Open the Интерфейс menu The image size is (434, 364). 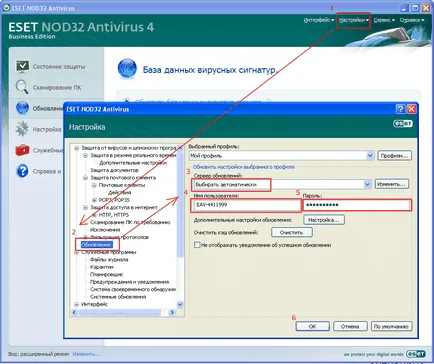coord(319,20)
